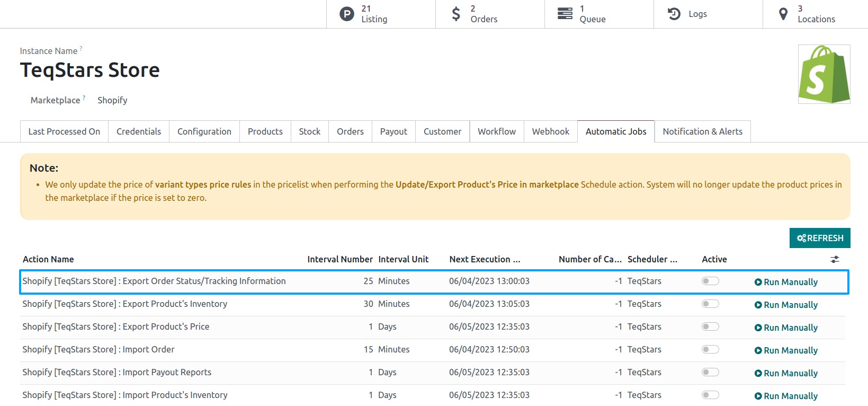Screen dimensions: 868x406
Task: Open the Credentials tab
Action: pyautogui.click(x=139, y=131)
